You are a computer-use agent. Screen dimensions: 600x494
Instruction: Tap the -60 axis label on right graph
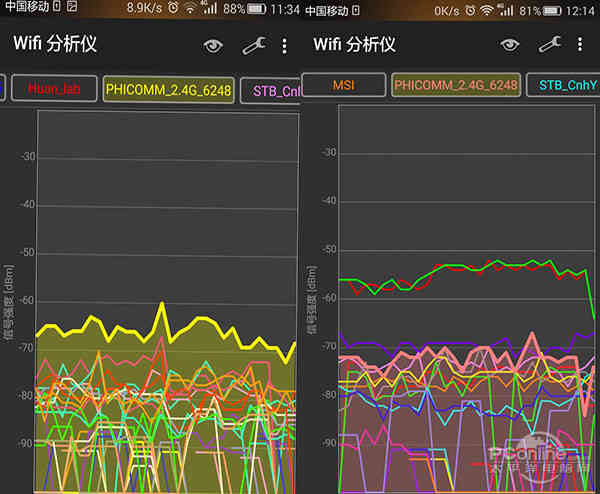tap(329, 297)
